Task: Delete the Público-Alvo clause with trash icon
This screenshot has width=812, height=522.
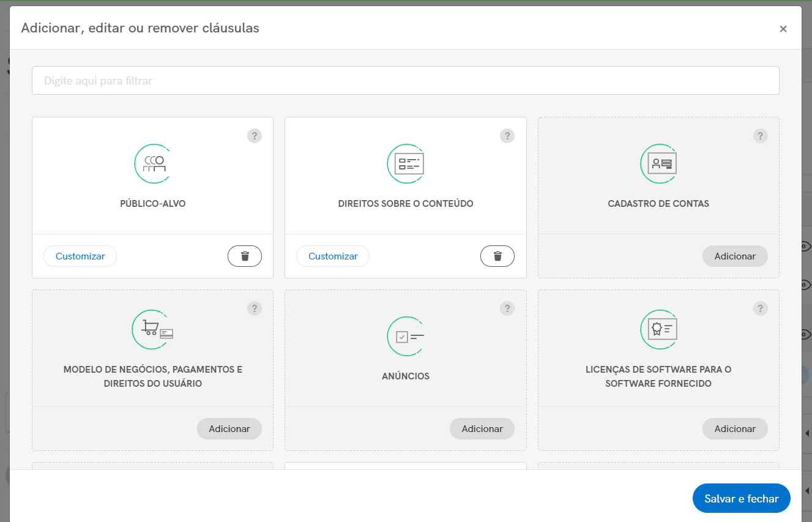Action: click(x=245, y=256)
